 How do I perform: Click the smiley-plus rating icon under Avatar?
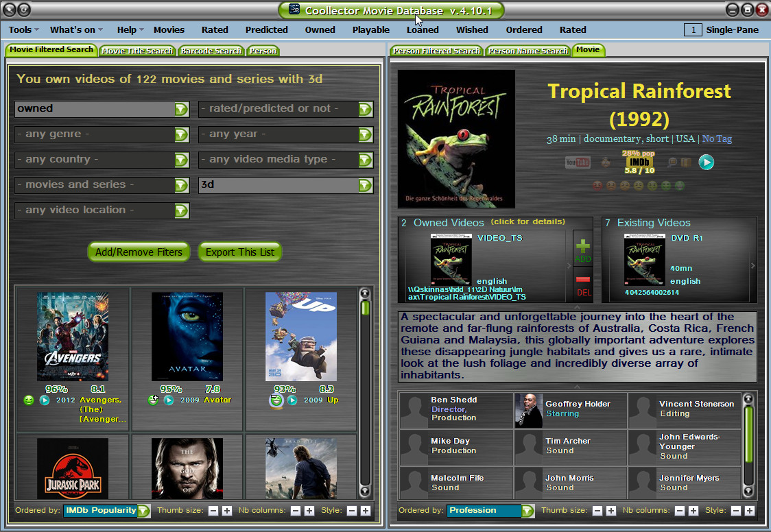click(x=153, y=400)
